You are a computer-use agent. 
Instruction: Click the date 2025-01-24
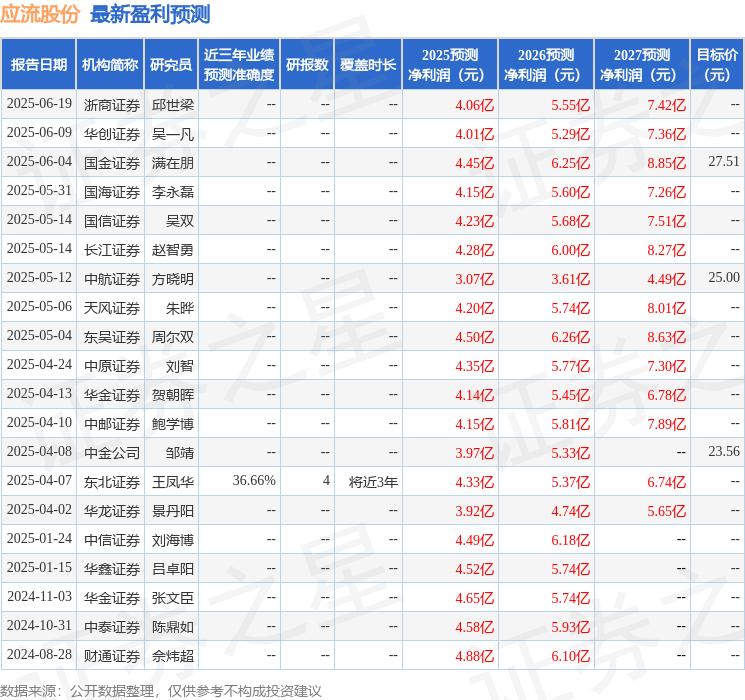pos(39,538)
